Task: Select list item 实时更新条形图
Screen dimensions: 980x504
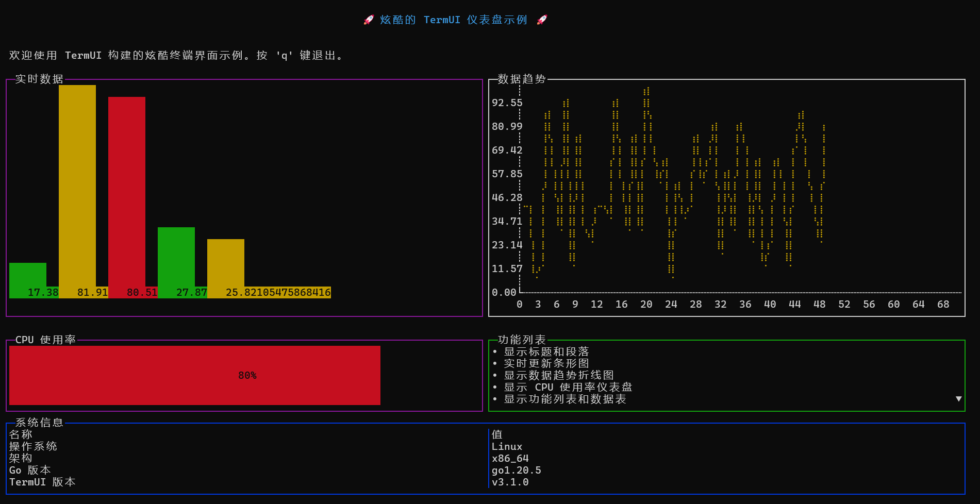Action: click(546, 363)
